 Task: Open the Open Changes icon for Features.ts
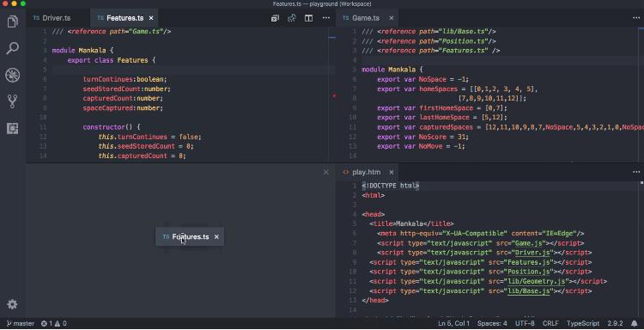275,18
